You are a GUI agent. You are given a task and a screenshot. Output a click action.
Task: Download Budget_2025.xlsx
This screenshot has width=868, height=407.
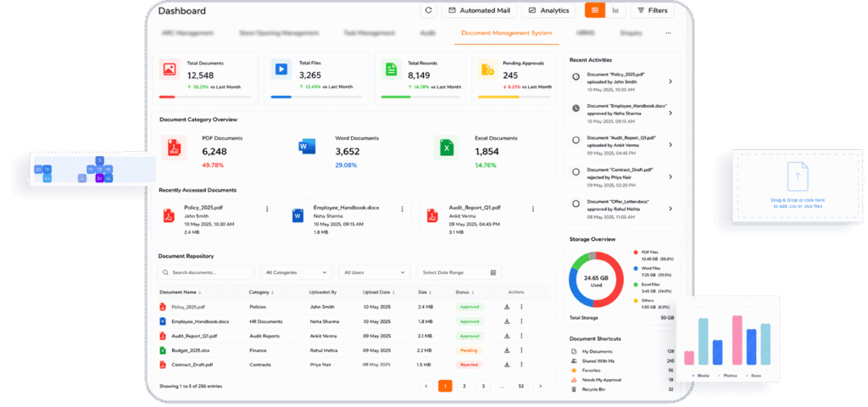click(507, 350)
